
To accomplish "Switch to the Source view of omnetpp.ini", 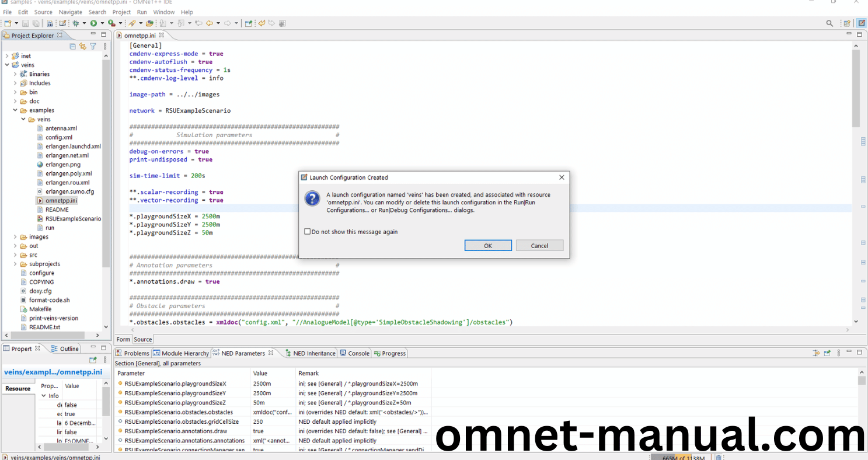I will [x=142, y=339].
